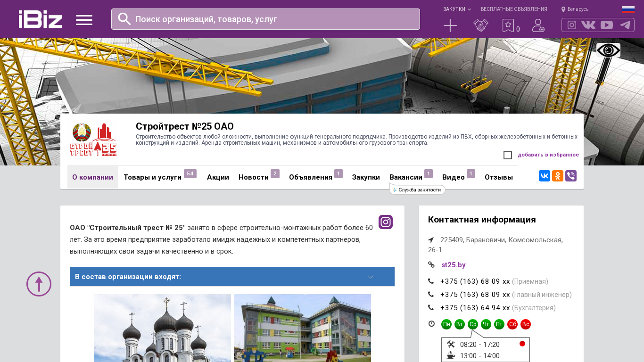Open the handshake partners icon

481,25
